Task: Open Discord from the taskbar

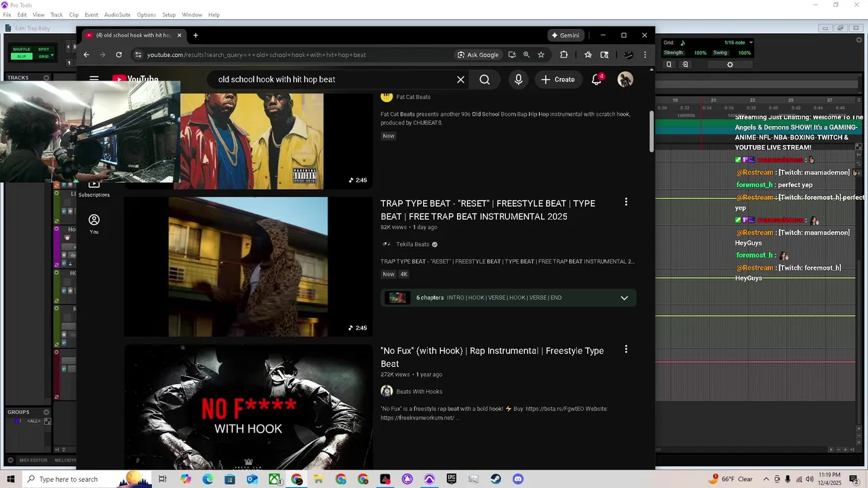Action: point(518,479)
